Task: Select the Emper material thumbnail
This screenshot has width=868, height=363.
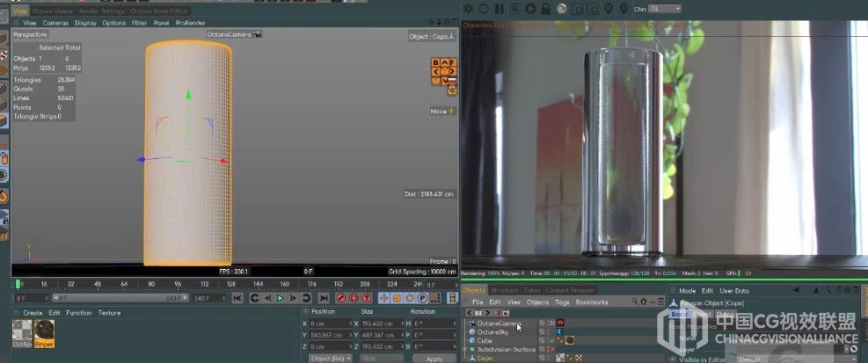Action: 44,334
